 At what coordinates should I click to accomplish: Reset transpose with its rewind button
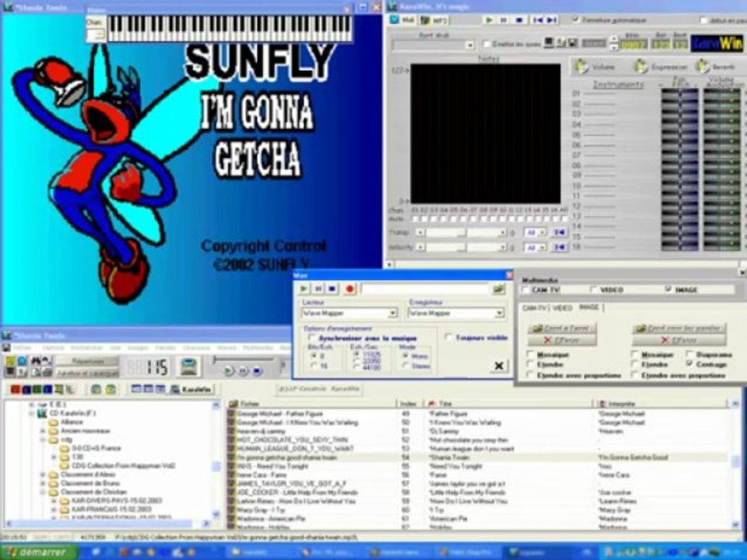click(559, 233)
